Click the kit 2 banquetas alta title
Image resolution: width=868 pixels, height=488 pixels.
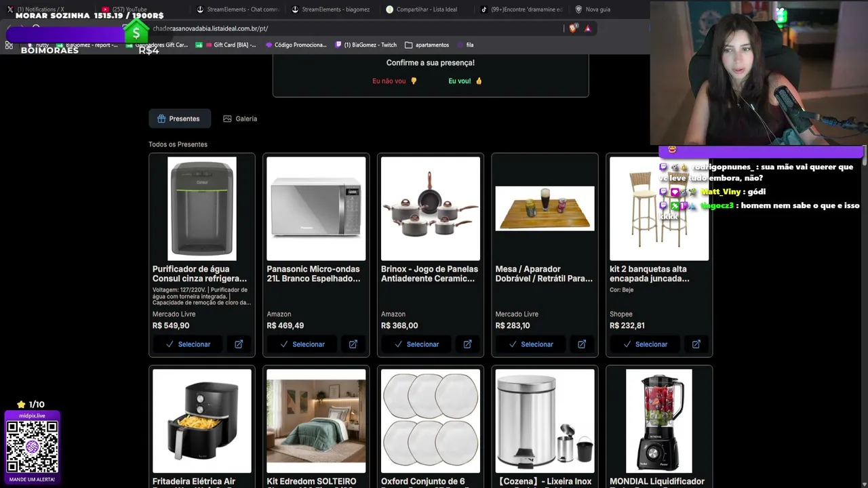click(x=650, y=274)
